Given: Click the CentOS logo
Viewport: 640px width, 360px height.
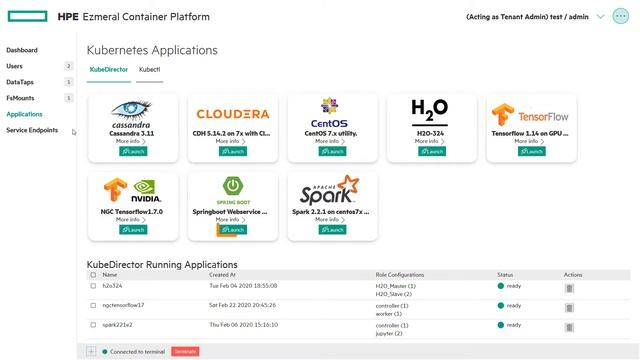Looking at the screenshot, I should click(x=329, y=113).
